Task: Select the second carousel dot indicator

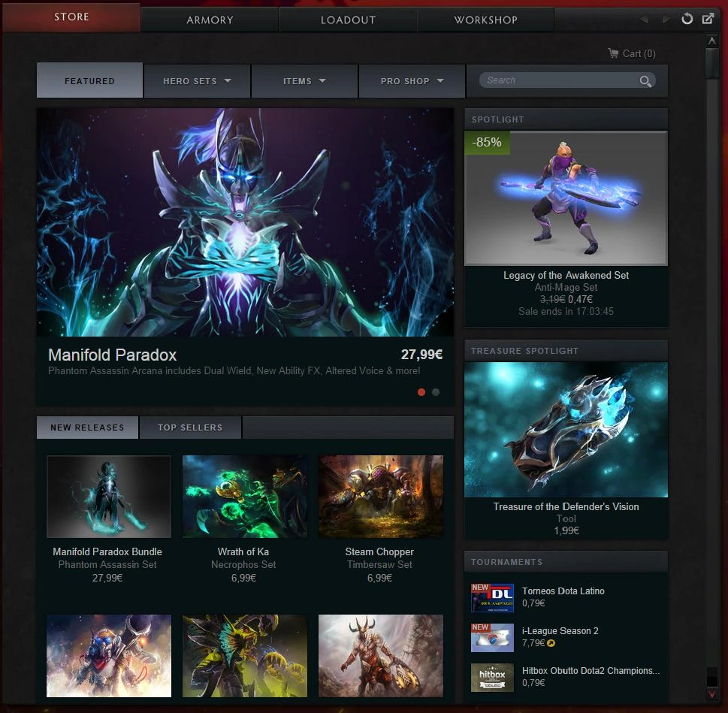Action: (x=436, y=392)
